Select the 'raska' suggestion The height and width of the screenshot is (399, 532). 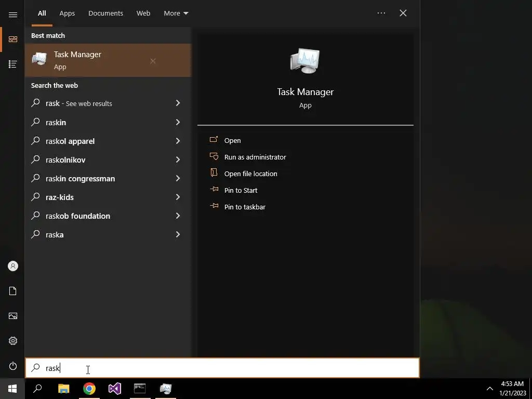point(55,234)
